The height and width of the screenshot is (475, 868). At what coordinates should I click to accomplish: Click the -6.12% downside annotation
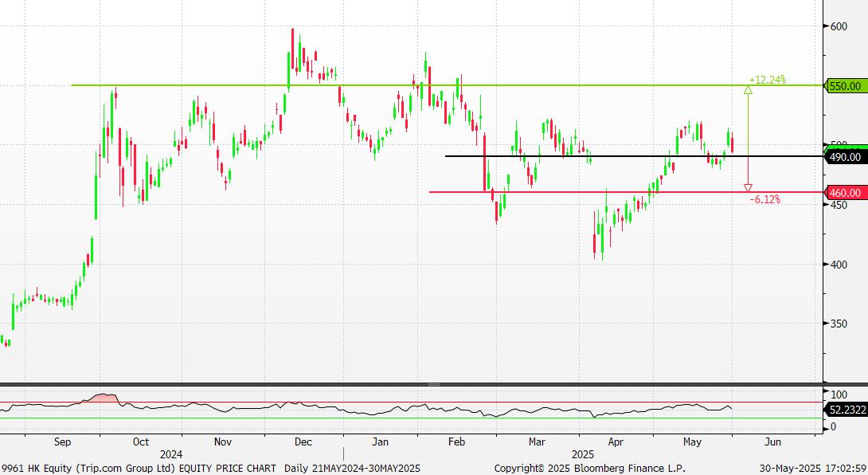click(765, 199)
